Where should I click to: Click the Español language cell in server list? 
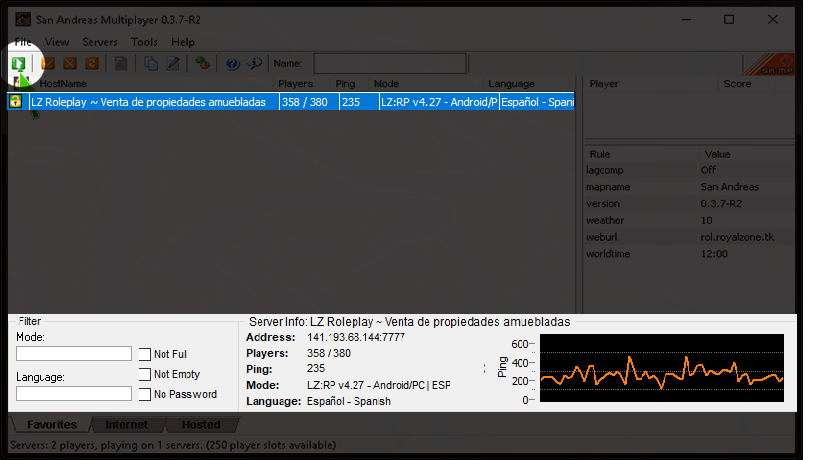pyautogui.click(x=537, y=102)
